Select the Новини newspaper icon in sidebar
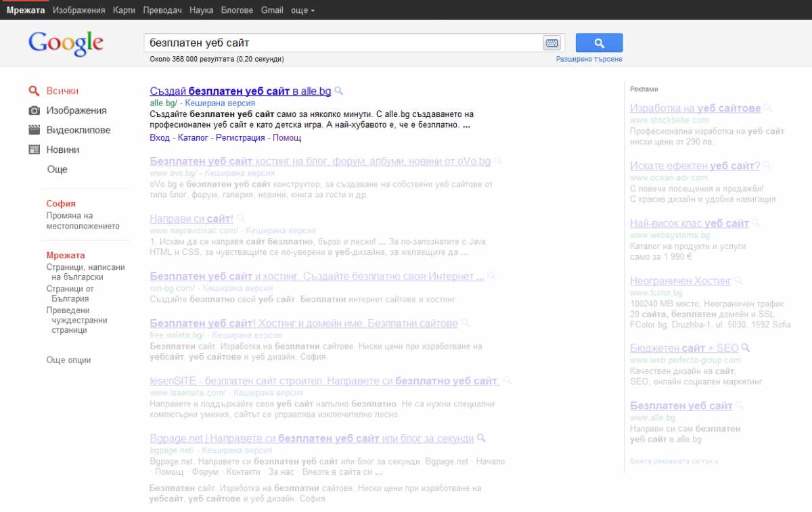Image resolution: width=812 pixels, height=512 pixels. pos(34,149)
